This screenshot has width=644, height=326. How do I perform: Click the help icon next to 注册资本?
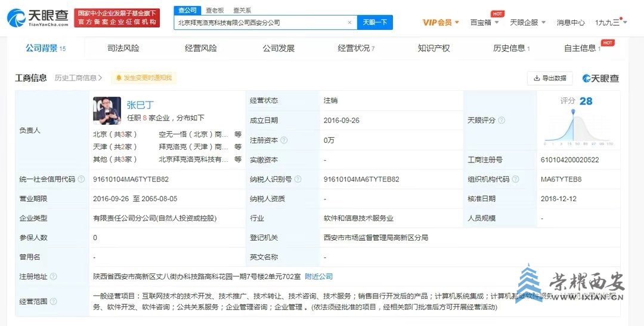[284, 140]
